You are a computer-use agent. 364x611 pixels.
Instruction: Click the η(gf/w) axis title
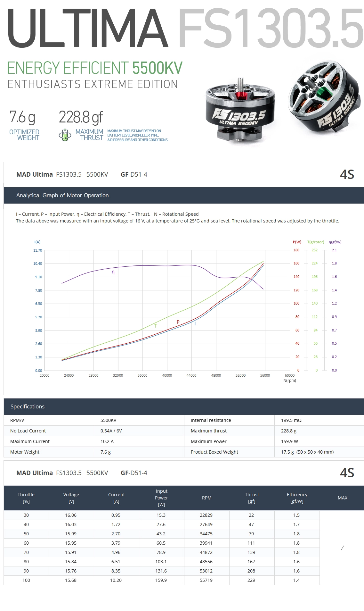335,242
